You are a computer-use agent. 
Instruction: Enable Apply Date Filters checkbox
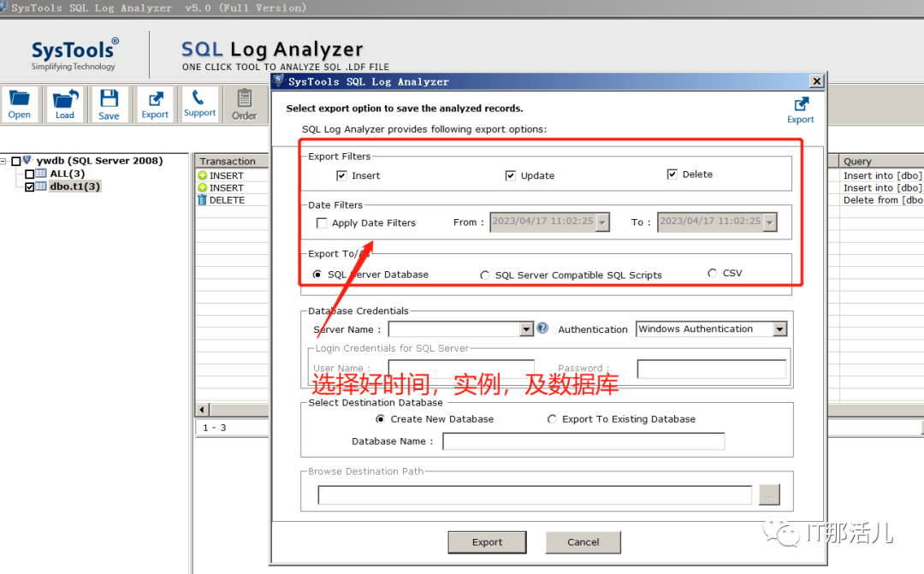322,222
